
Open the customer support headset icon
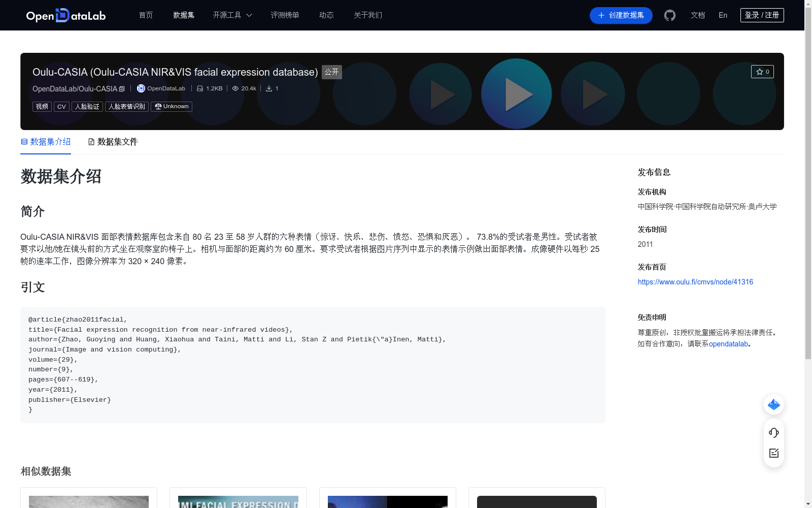tap(774, 433)
